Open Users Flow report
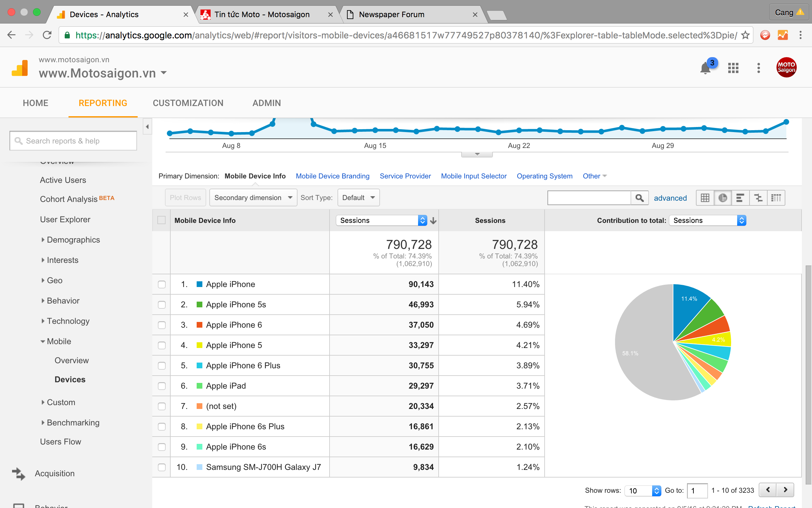The height and width of the screenshot is (508, 812). (60, 441)
